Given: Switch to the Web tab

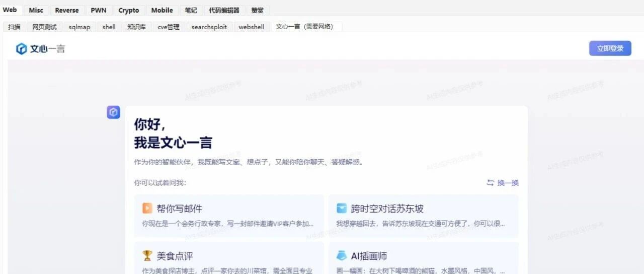Looking at the screenshot, I should (10, 10).
